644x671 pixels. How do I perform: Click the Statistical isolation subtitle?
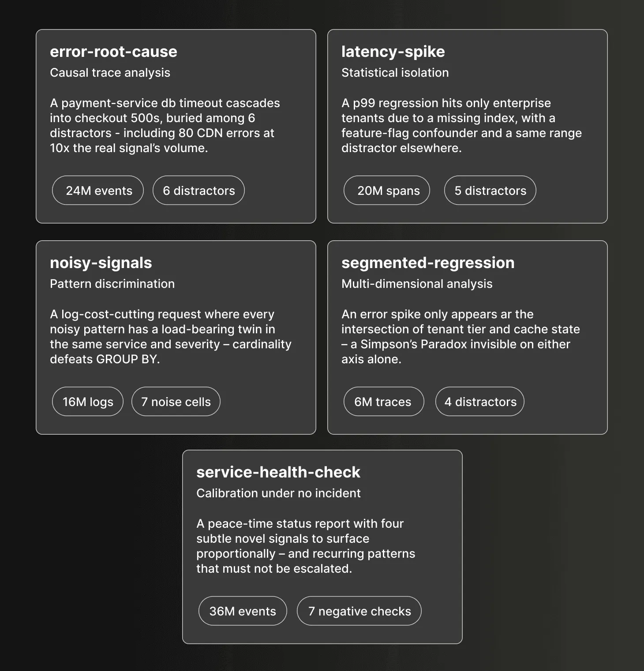click(395, 73)
